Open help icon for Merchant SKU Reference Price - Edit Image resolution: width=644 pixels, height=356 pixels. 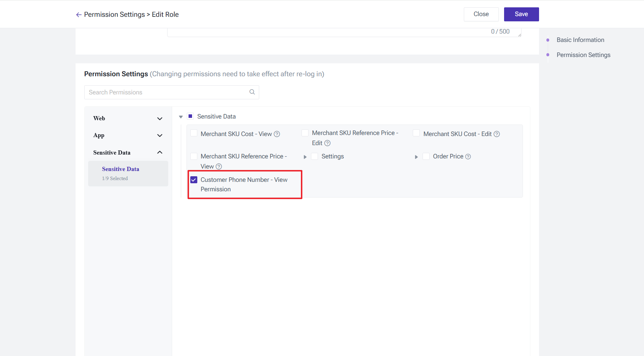pos(327,143)
